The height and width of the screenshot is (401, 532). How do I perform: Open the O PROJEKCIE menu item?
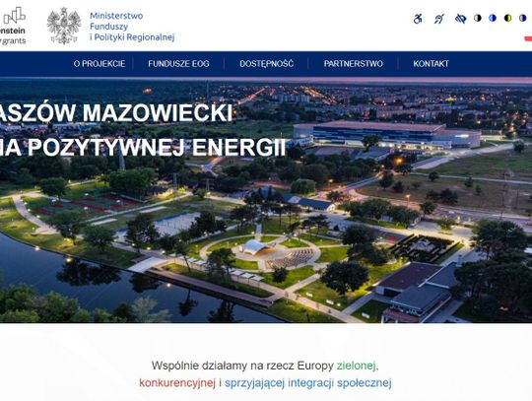[100, 64]
